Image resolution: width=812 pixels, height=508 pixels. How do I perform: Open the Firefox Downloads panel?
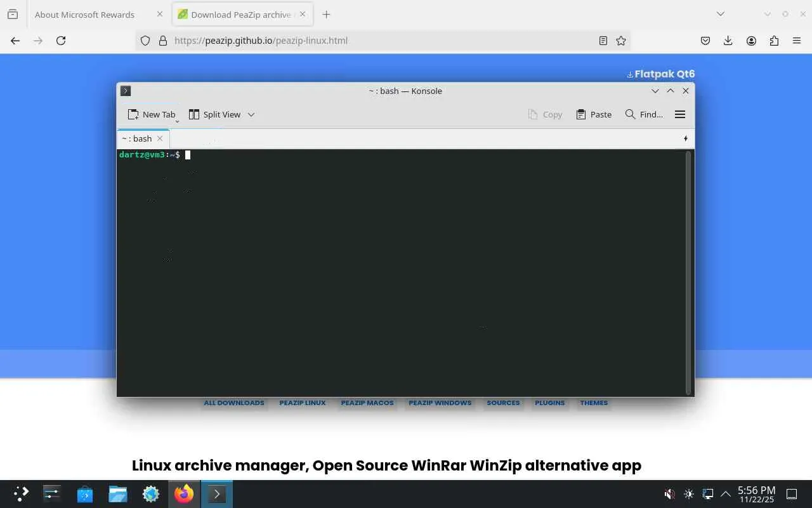(x=728, y=41)
